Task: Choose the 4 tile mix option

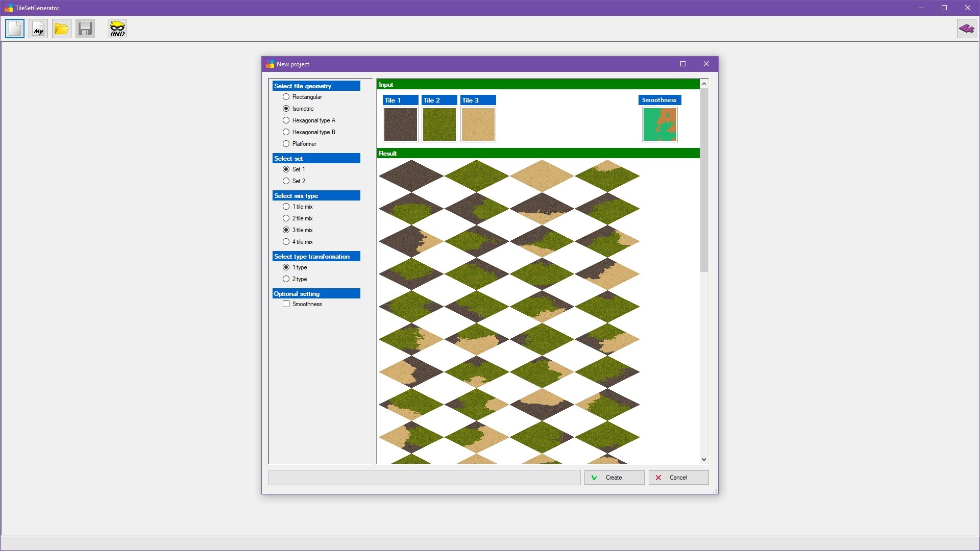Action: [x=286, y=242]
